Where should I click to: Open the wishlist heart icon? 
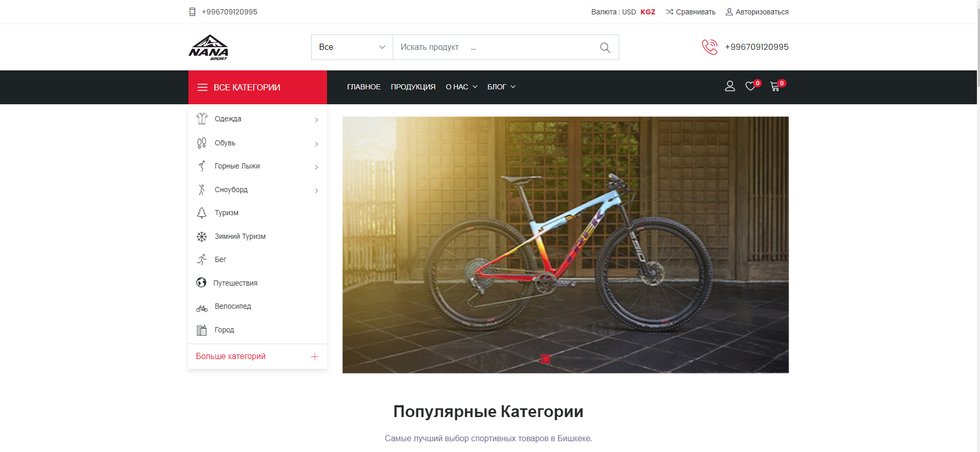point(751,86)
